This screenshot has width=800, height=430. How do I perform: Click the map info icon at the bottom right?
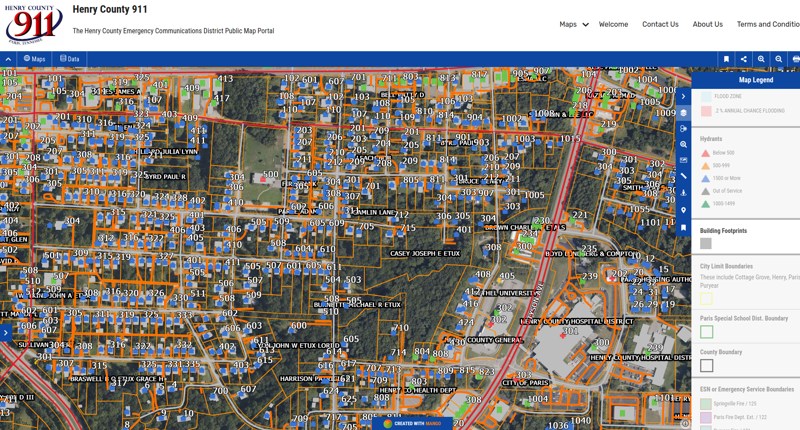point(685,423)
